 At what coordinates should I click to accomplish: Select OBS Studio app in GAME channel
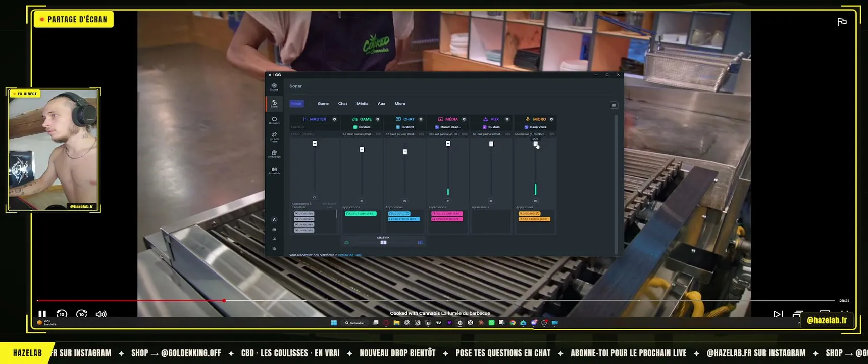click(x=361, y=214)
